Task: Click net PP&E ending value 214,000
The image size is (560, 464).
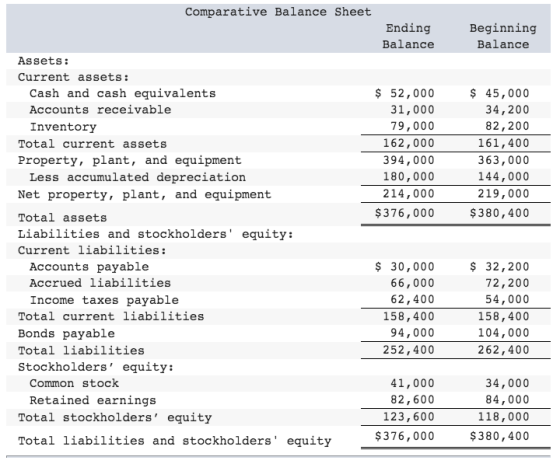Action: point(409,194)
